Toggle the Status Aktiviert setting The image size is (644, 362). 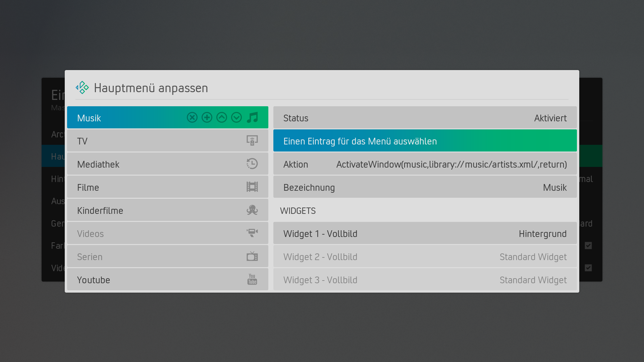click(425, 117)
